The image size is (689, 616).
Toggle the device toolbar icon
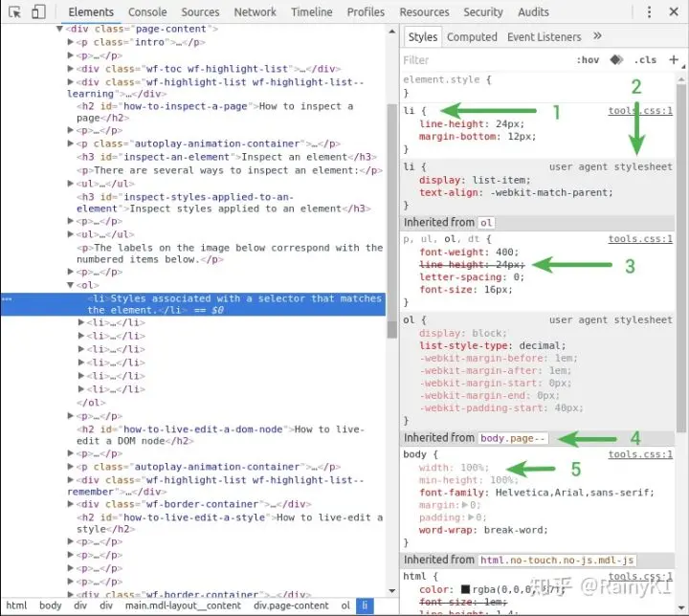[38, 11]
